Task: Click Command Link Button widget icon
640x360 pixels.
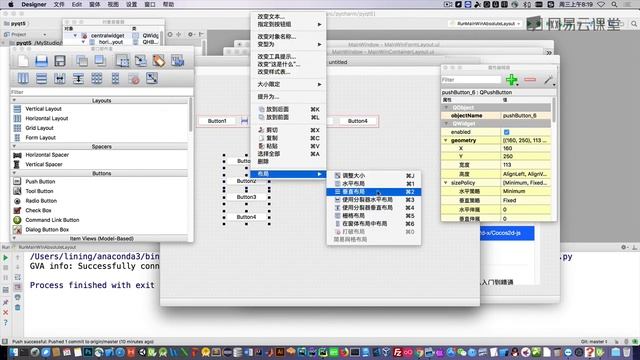Action: coord(17,220)
